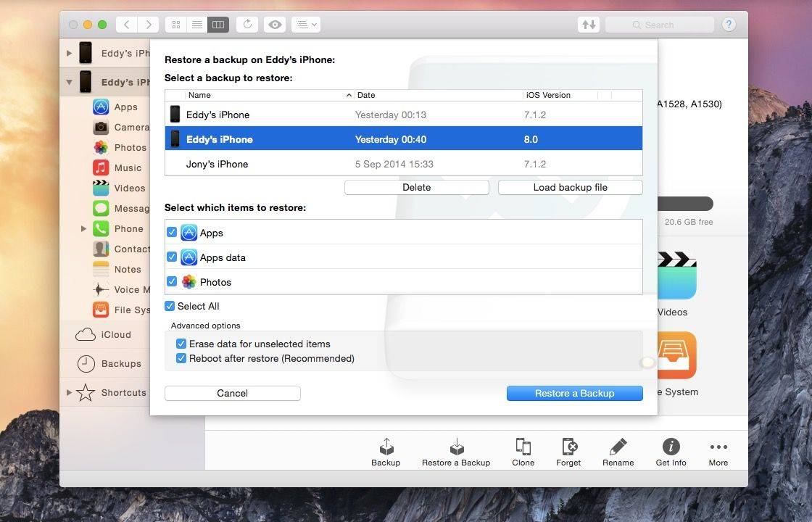Disable Erase data for unselected items
Image resolution: width=812 pixels, height=522 pixels.
(x=181, y=344)
